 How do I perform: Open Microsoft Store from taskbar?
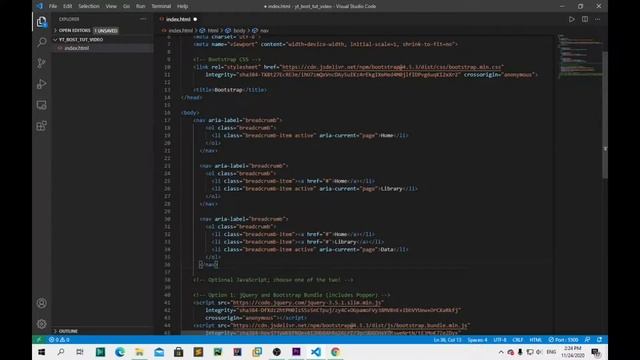point(178,352)
